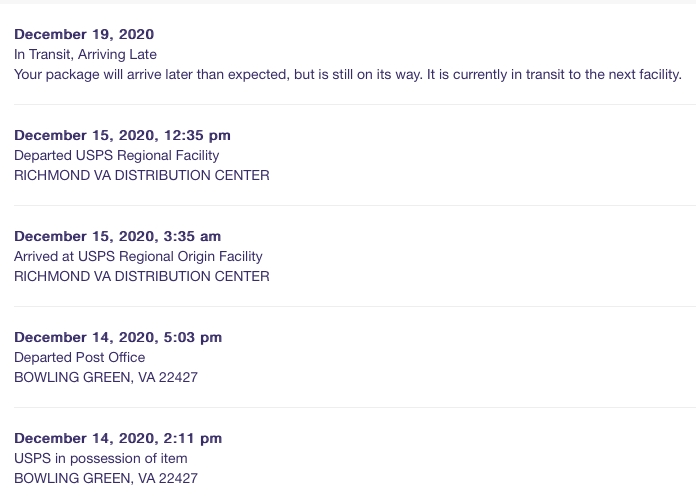
Task: Click Bowling Green location under the 2:11 pm entry
Action: click(x=105, y=478)
